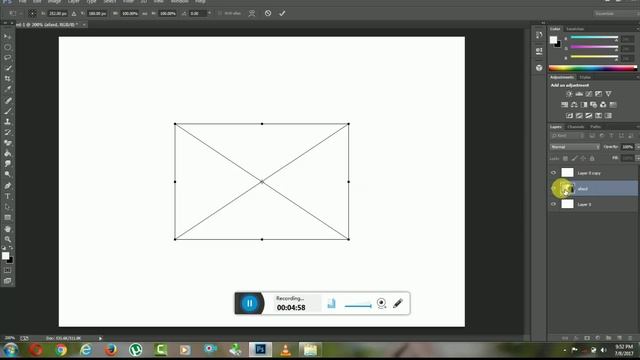Select the Lasso tool
The image size is (640, 360).
coord(7,58)
